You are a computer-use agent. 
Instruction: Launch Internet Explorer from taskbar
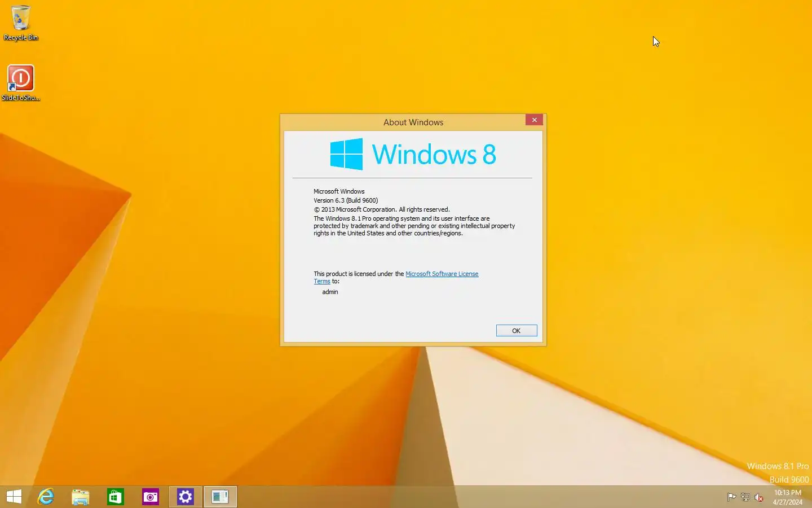pyautogui.click(x=46, y=497)
